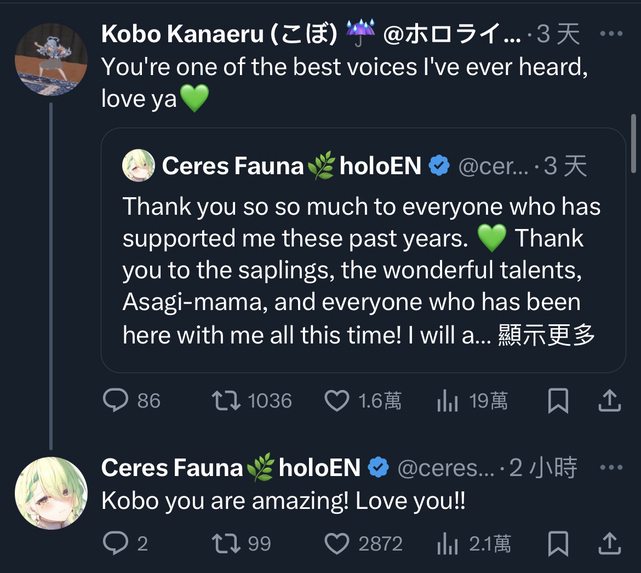Screen dimensions: 641x573
Task: Open Ceres Fauna holoEN name in reply
Action: coord(232,466)
